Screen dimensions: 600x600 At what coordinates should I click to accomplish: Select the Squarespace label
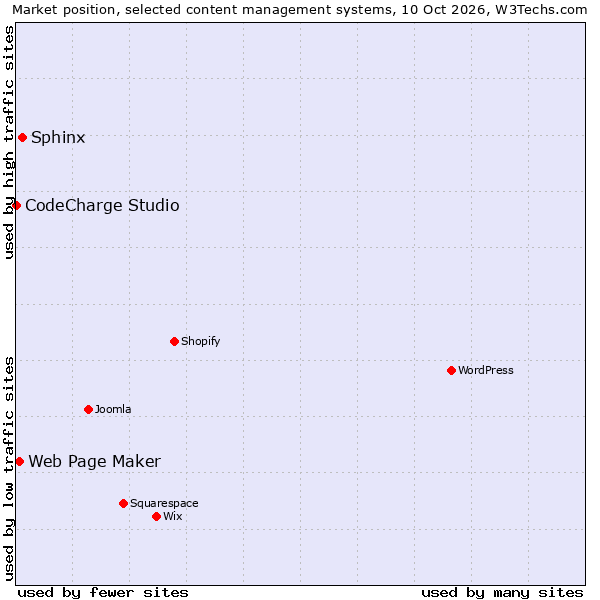point(164,504)
